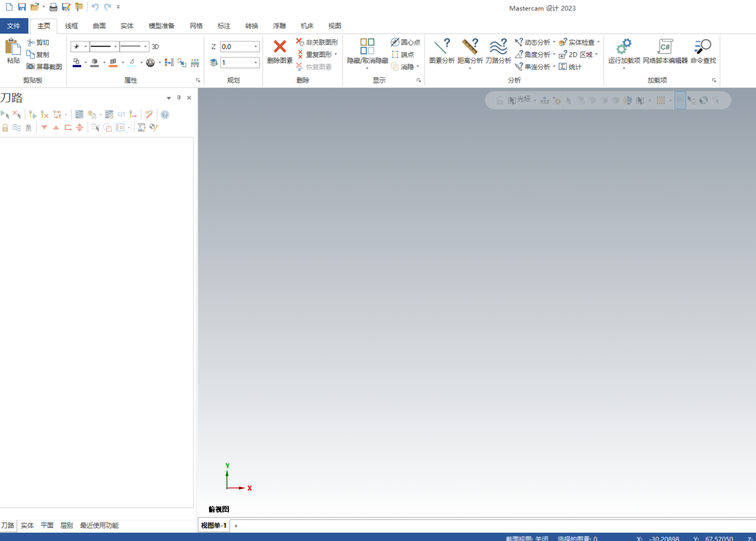Image resolution: width=756 pixels, height=541 pixels.
Task: Expand the Z depth dropdown
Action: (256, 47)
